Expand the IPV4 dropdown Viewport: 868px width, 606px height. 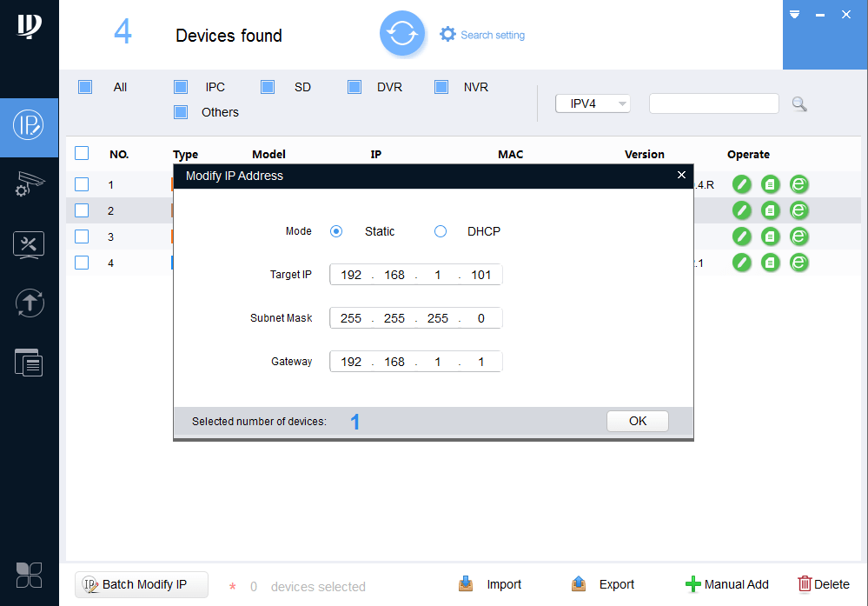(593, 103)
